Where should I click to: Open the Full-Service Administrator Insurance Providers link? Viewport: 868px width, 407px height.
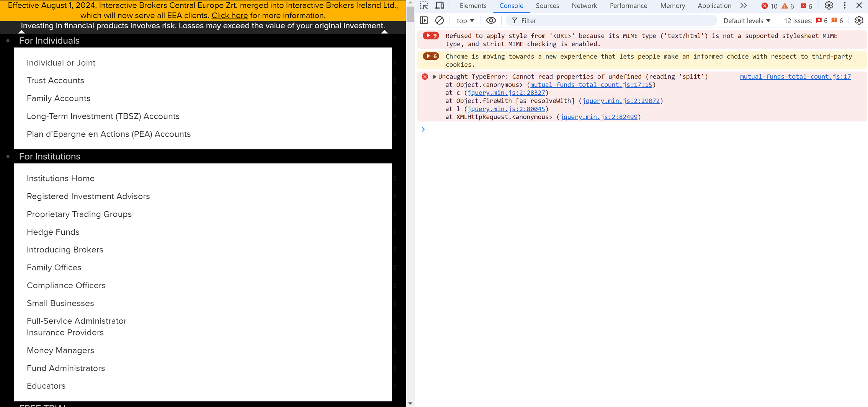(x=77, y=327)
